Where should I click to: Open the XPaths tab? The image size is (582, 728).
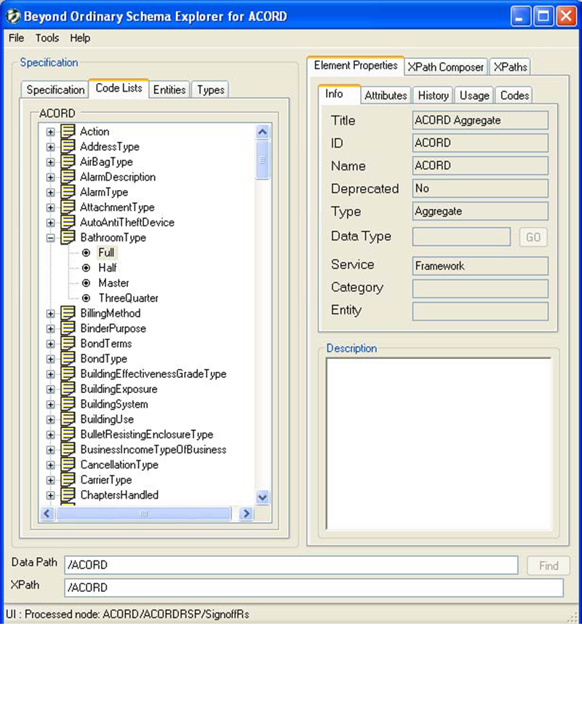point(510,67)
